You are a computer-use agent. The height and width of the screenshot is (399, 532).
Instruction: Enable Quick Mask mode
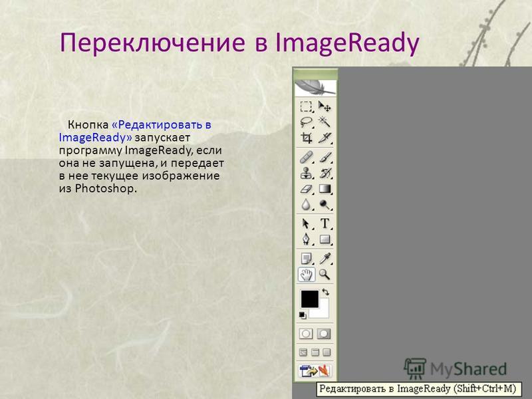point(324,334)
